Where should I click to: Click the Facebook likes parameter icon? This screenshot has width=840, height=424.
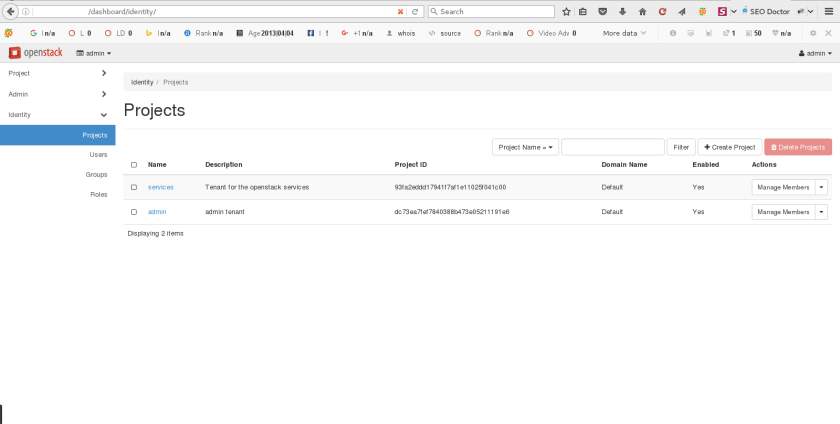pos(311,33)
